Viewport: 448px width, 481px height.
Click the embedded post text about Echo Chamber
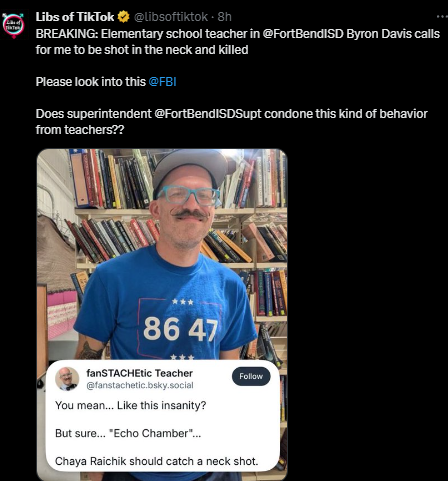pos(128,433)
